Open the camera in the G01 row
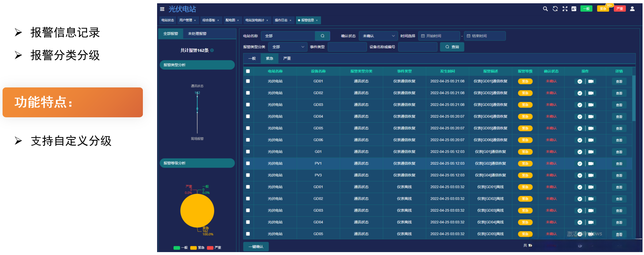This screenshot has width=644, height=255. click(x=591, y=152)
